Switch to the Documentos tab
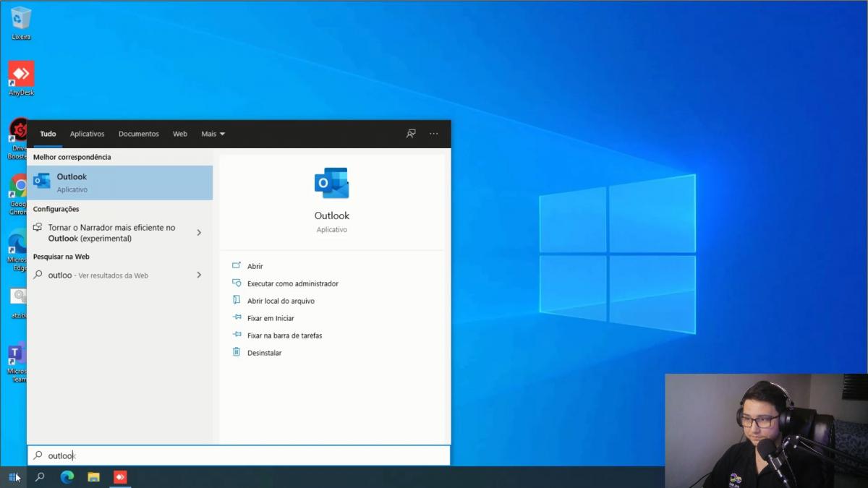 tap(139, 134)
